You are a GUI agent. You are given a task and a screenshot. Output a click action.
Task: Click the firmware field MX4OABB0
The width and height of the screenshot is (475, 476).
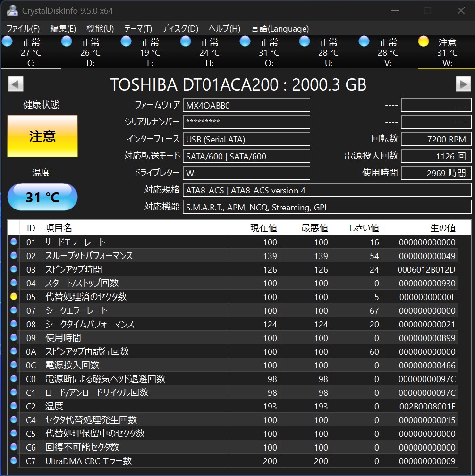(246, 105)
